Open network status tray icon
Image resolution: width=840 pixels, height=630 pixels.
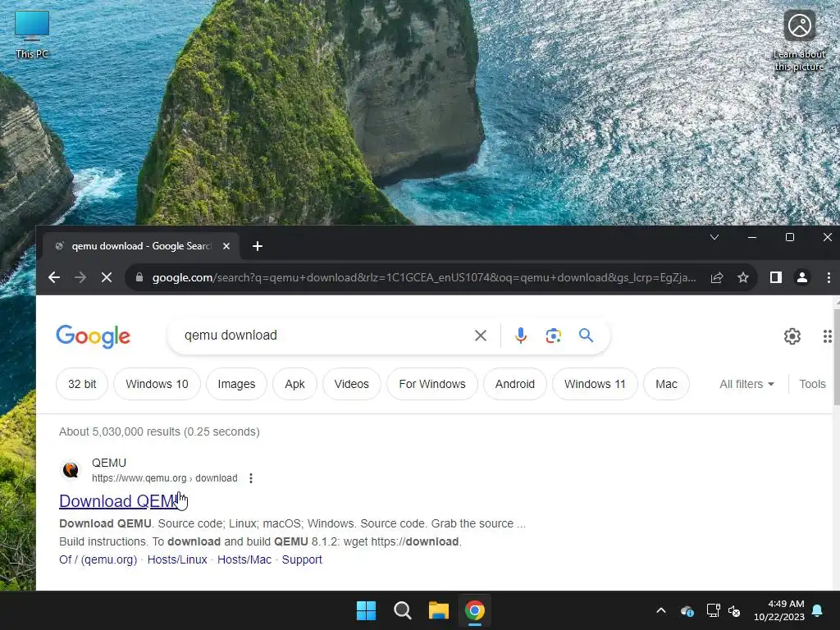coord(713,610)
